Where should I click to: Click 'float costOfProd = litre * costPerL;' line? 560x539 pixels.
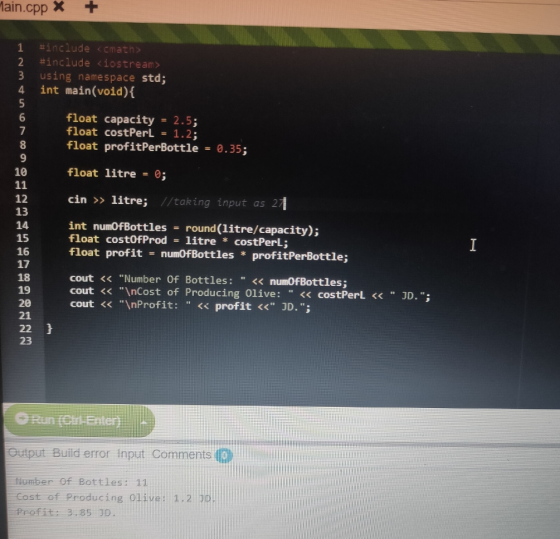[178, 241]
